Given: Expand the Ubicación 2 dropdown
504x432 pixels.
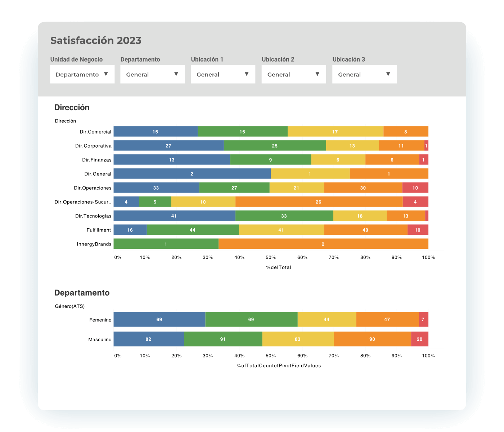Looking at the screenshot, I should [x=294, y=74].
